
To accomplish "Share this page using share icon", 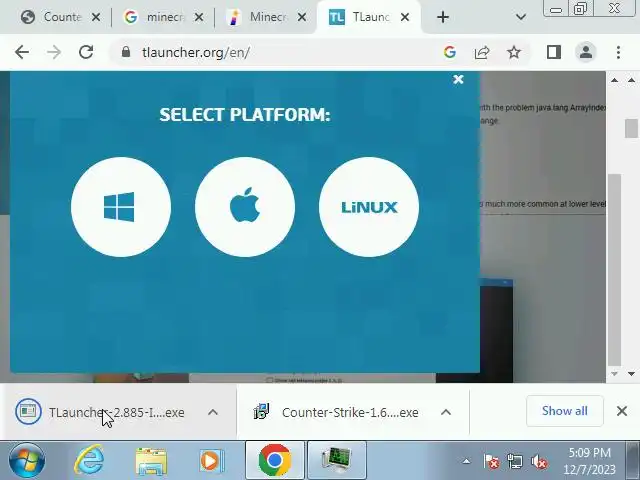I will [482, 52].
